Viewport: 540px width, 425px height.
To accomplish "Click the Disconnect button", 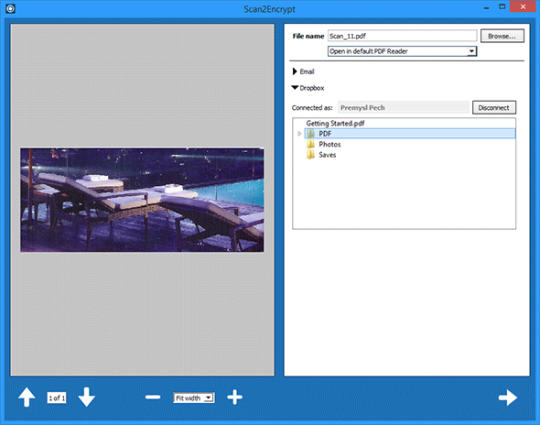I will point(494,107).
